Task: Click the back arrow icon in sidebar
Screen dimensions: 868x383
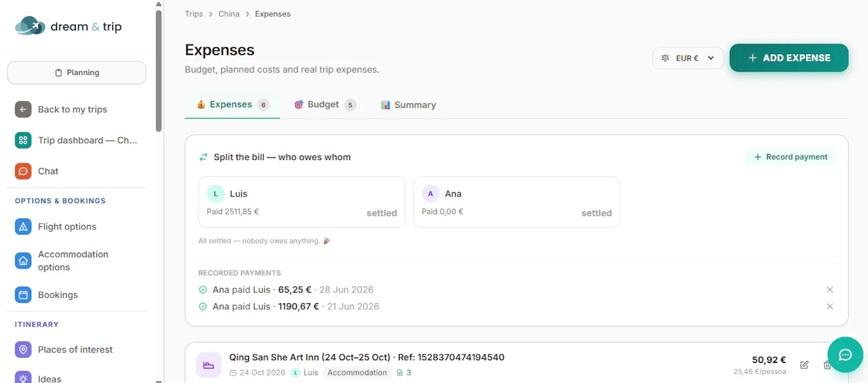Action: [23, 110]
